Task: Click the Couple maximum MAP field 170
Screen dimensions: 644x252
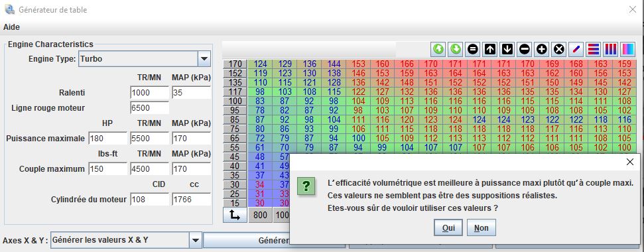Action: pyautogui.click(x=192, y=168)
